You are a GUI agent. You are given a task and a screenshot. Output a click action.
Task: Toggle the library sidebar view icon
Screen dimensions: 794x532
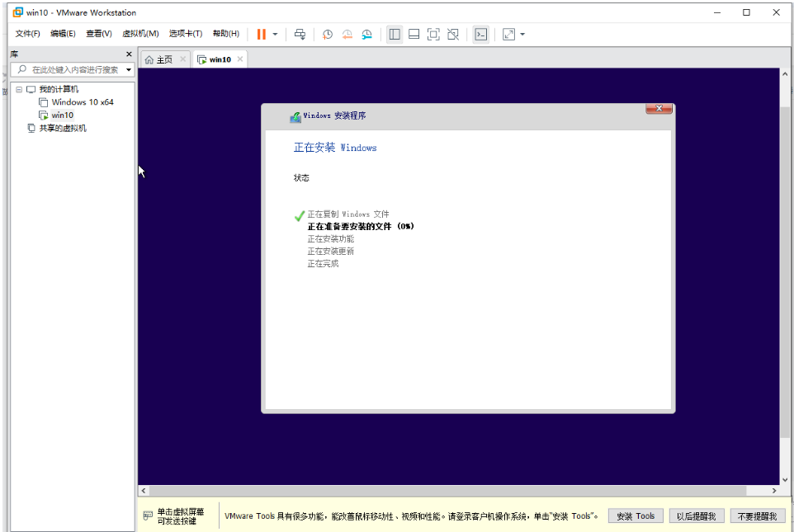click(395, 35)
